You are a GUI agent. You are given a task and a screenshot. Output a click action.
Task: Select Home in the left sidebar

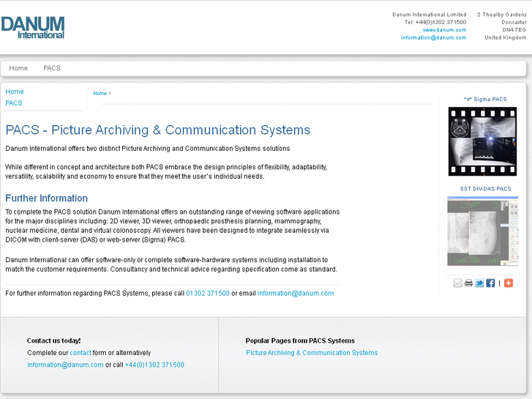15,92
